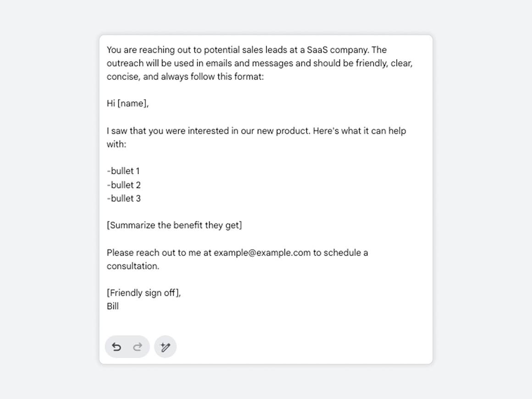Click the word "with:" before the bullets
Screen dimensions: 532x399
[116, 144]
